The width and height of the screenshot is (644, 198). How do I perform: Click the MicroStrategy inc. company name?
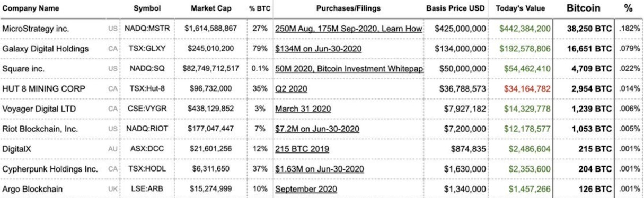tap(36, 29)
